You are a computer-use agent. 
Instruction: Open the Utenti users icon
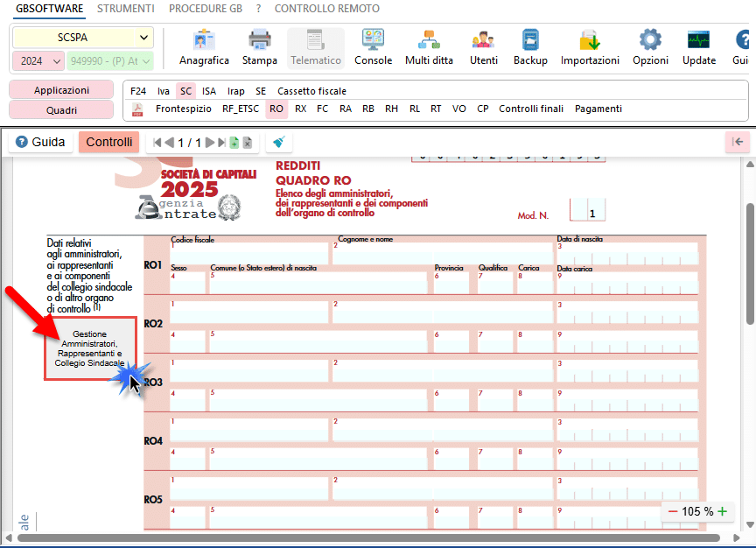(x=484, y=47)
